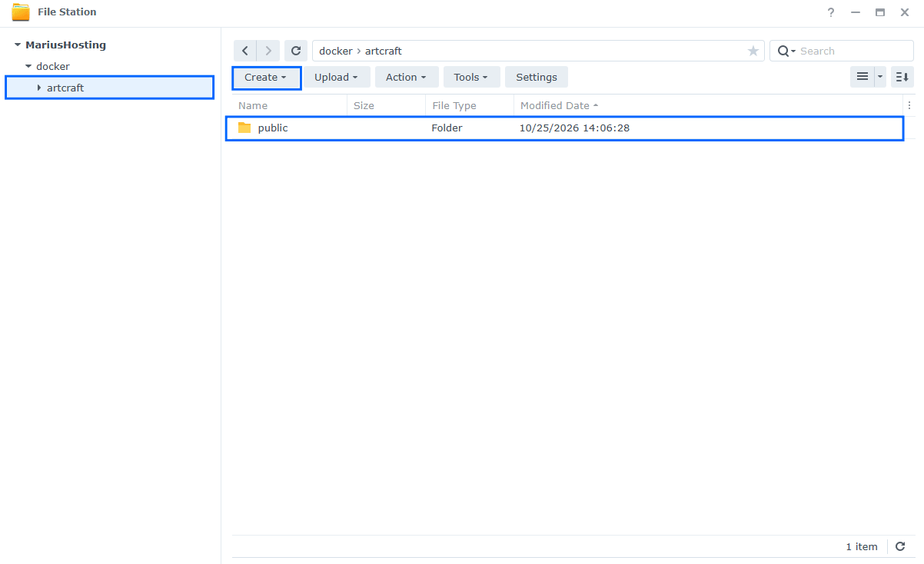The image size is (924, 564).
Task: Open the Tools dropdown menu
Action: click(471, 77)
